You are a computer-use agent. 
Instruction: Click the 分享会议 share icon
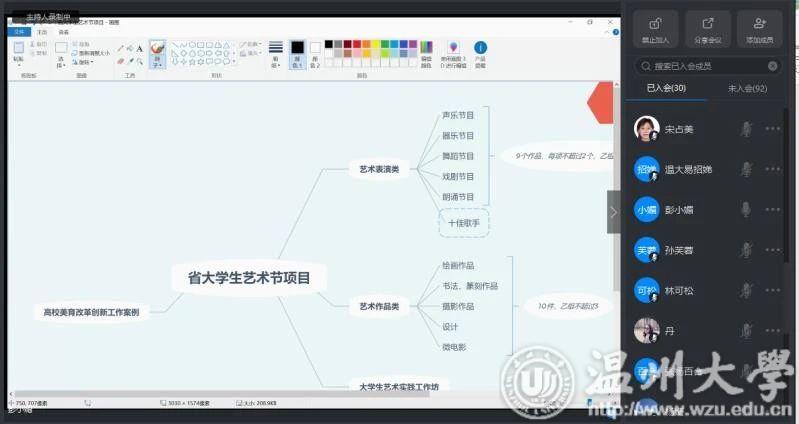[x=708, y=28]
